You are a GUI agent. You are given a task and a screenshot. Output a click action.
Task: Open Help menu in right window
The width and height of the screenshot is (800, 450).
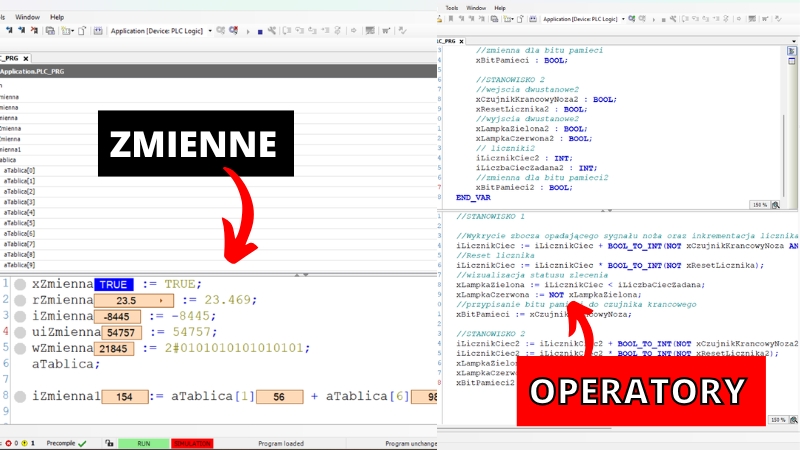pos(500,8)
